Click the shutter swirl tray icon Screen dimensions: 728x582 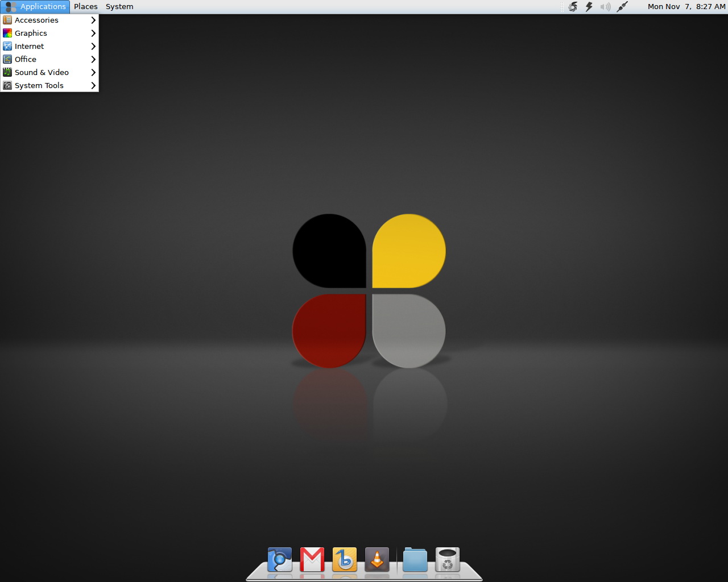(x=573, y=7)
